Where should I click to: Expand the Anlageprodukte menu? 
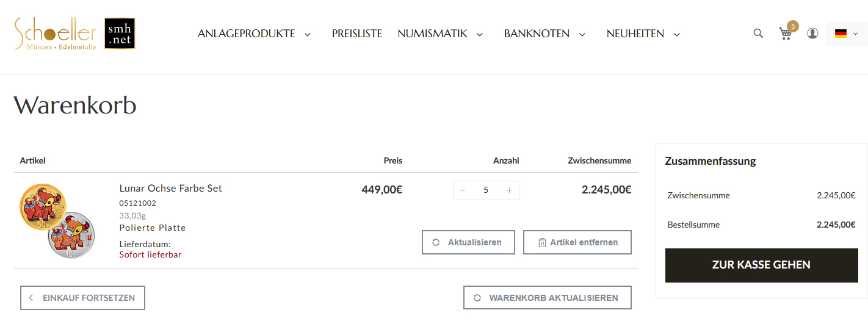254,34
